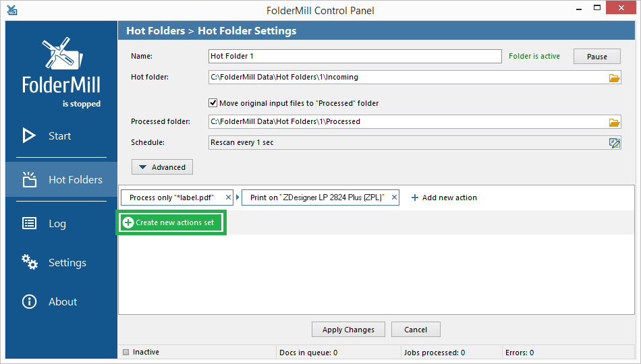641x364 pixels.
Task: Click the 'Create new actions set' label
Action: 175,222
